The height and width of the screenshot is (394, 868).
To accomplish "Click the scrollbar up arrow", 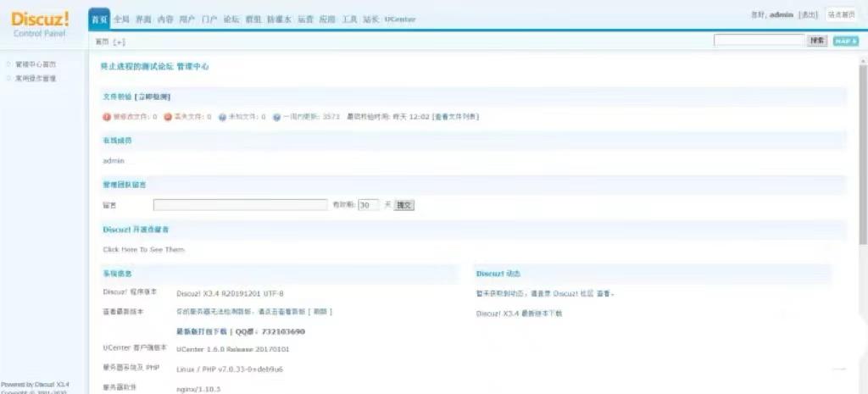I will (863, 59).
